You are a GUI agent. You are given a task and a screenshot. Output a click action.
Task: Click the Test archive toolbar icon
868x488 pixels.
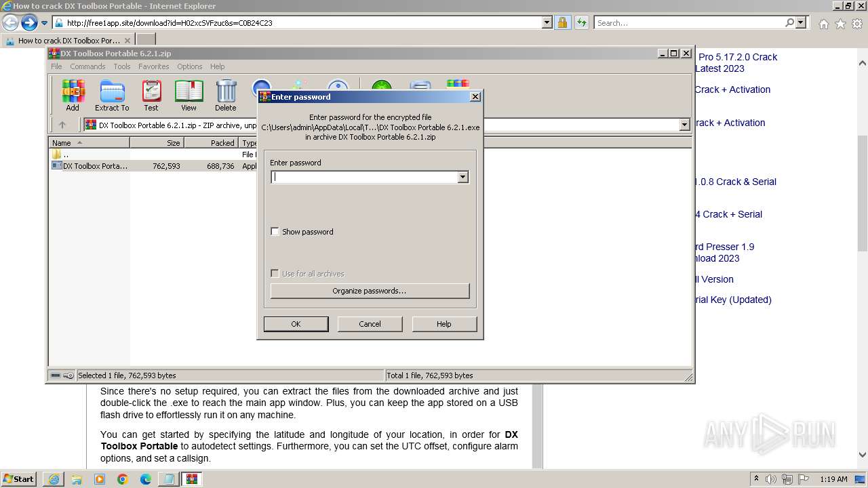click(x=151, y=95)
